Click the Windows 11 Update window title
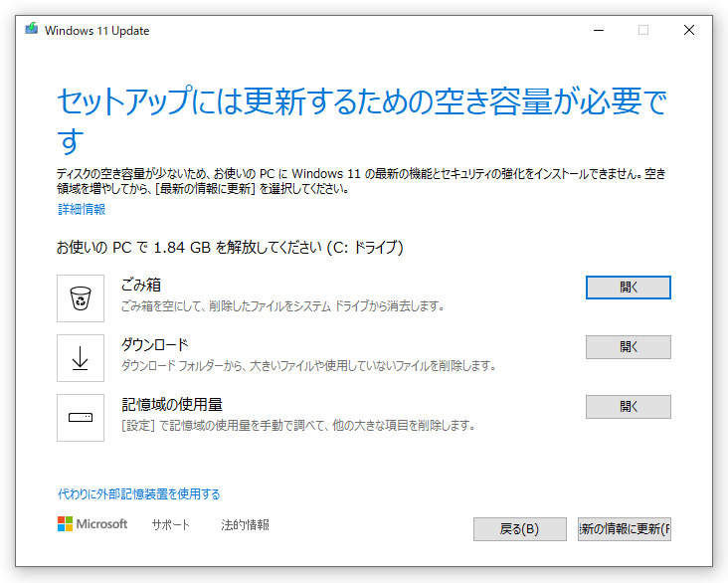Viewport: 728px width, 583px height. [97, 31]
